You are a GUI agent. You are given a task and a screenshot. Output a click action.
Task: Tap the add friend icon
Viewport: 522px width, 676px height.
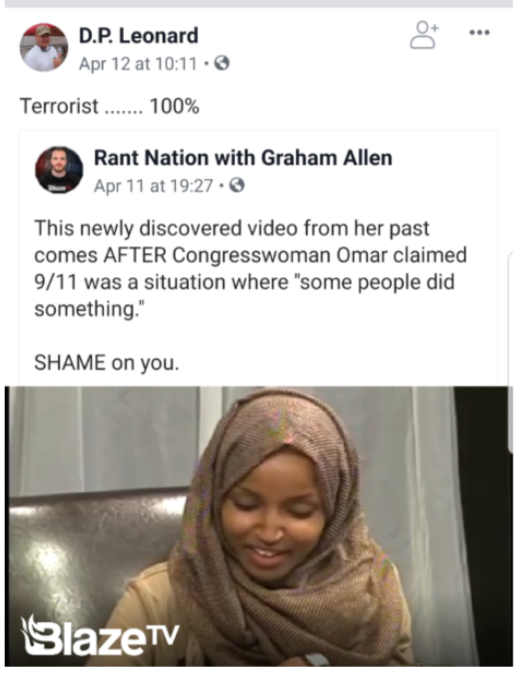(x=424, y=34)
